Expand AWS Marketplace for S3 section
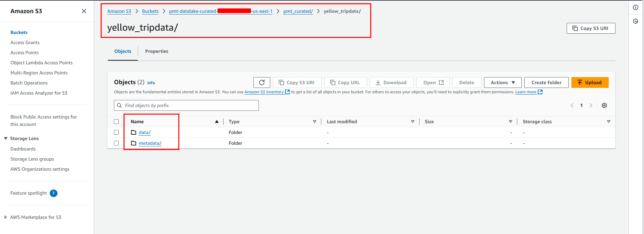644x234 pixels. click(x=6, y=217)
